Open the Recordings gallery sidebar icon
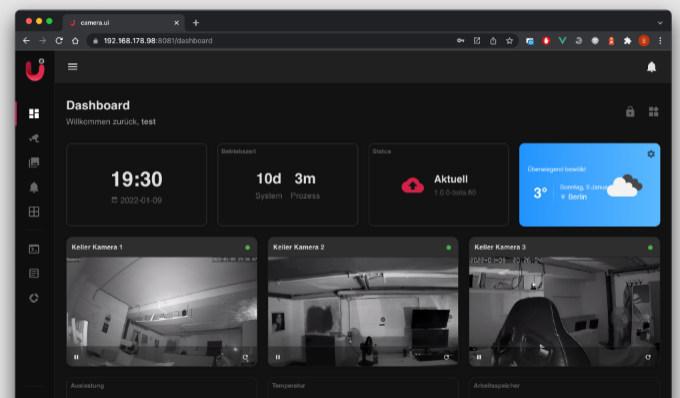 tap(34, 163)
